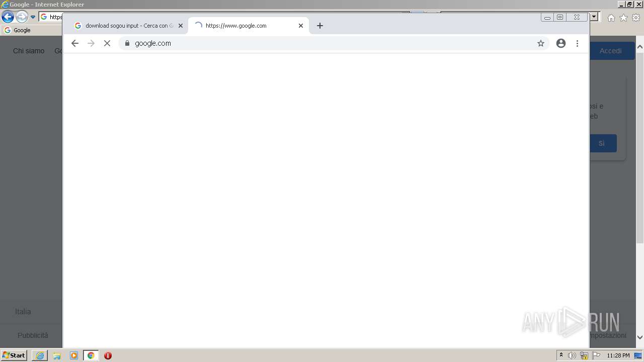
Task: Click the down arrow of the IE scrollbar
Action: coord(640,337)
